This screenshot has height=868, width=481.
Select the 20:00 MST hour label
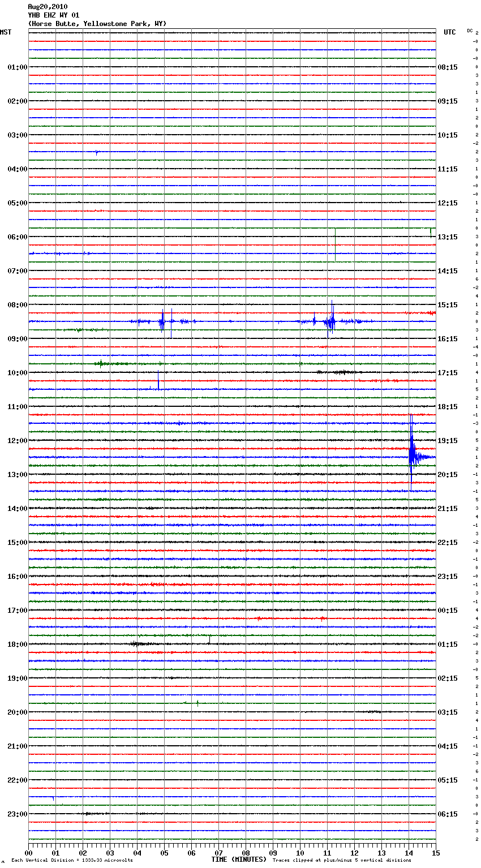click(18, 712)
